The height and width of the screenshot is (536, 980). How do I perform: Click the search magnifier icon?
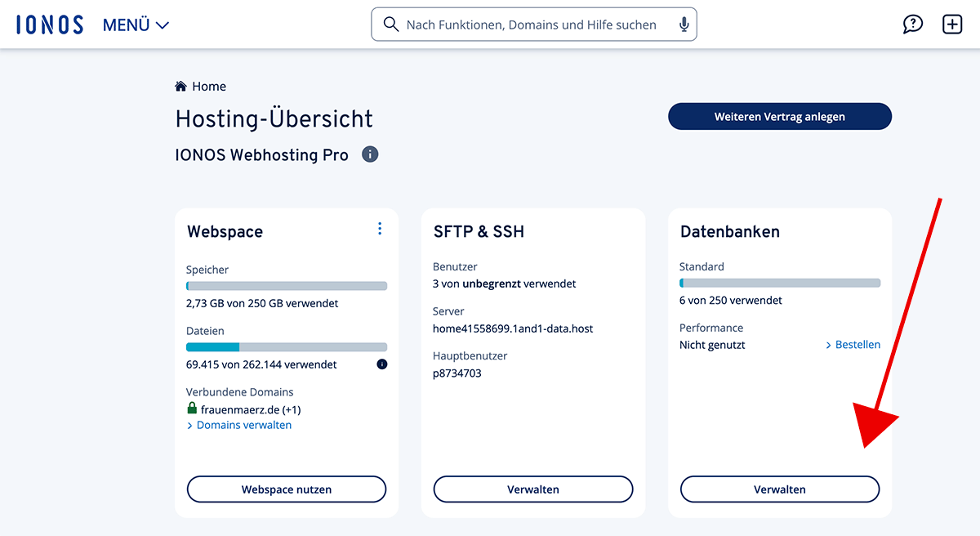(390, 25)
